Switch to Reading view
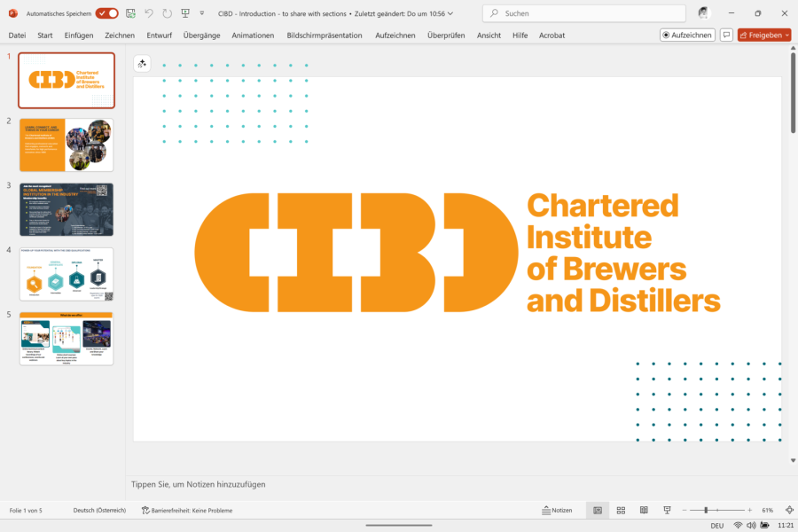Screen dimensions: 798x532 644,511
